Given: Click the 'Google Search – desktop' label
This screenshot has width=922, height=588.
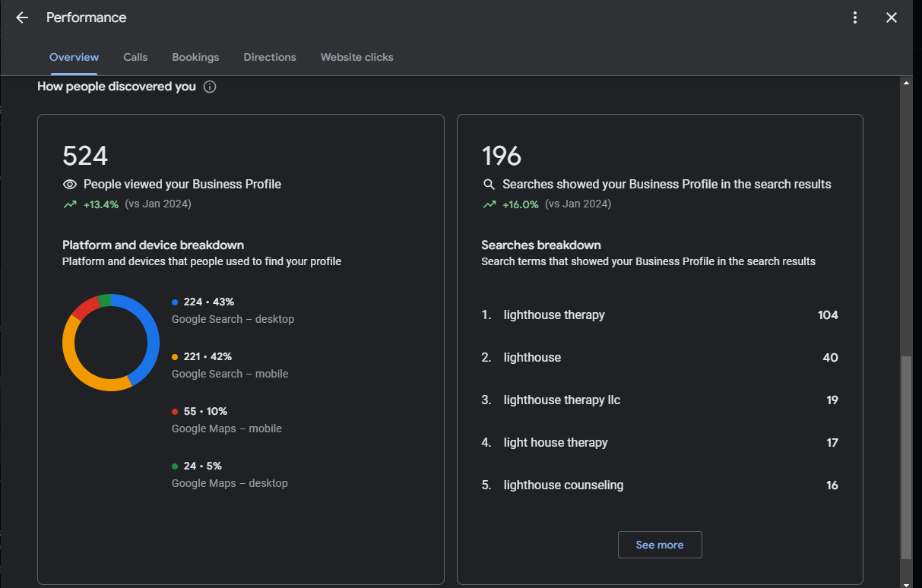Looking at the screenshot, I should pos(233,319).
